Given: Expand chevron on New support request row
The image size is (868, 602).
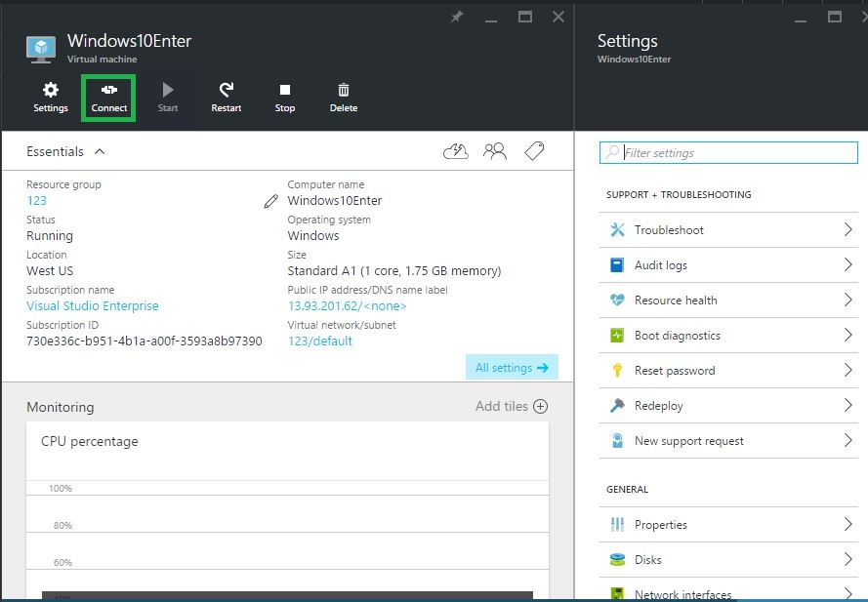Looking at the screenshot, I should click(x=847, y=440).
